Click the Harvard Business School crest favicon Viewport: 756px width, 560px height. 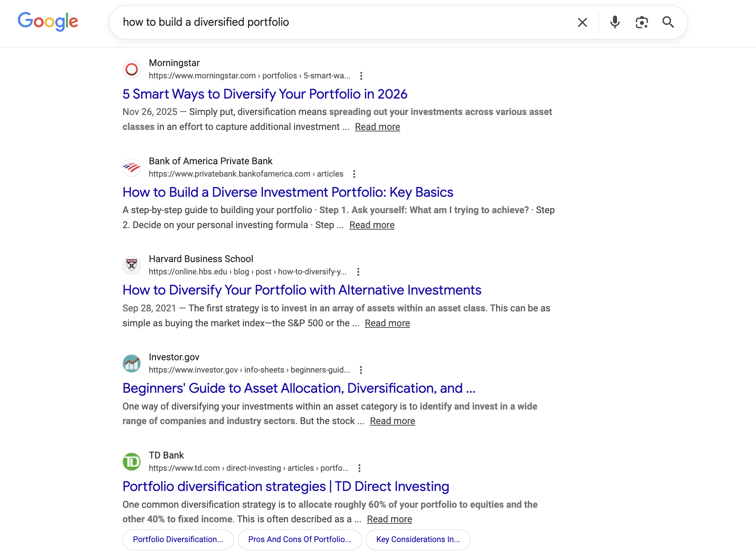(x=131, y=265)
